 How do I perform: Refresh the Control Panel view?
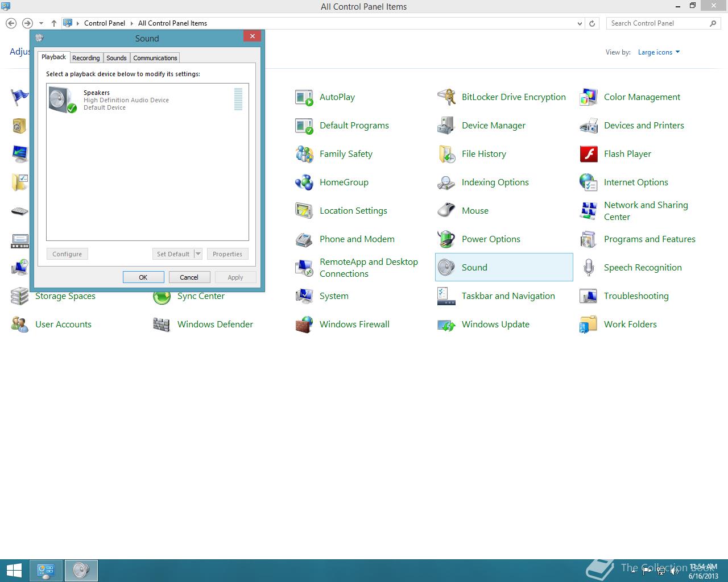coord(592,23)
